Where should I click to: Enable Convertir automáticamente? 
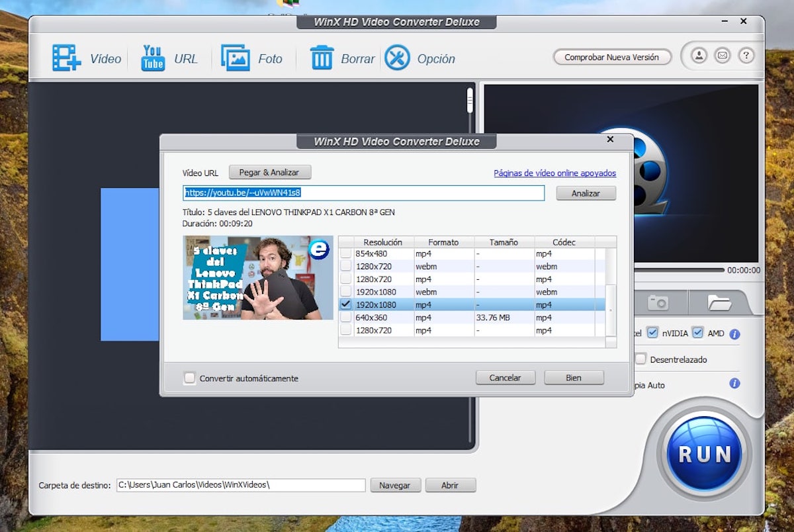coord(190,378)
